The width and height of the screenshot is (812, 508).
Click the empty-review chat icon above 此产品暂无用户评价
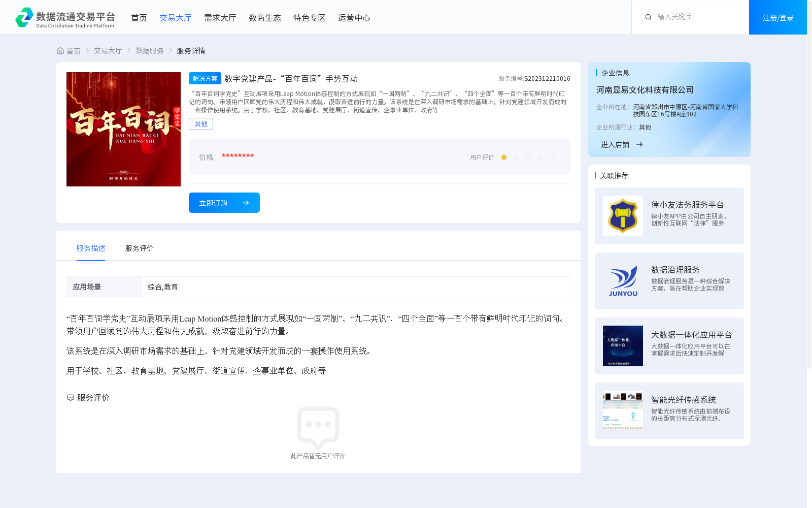318,427
